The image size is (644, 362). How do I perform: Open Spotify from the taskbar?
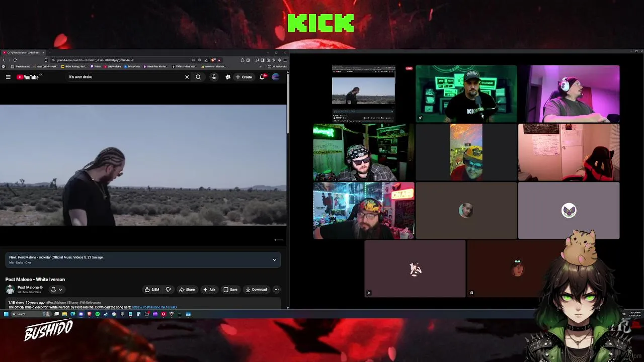(x=98, y=314)
